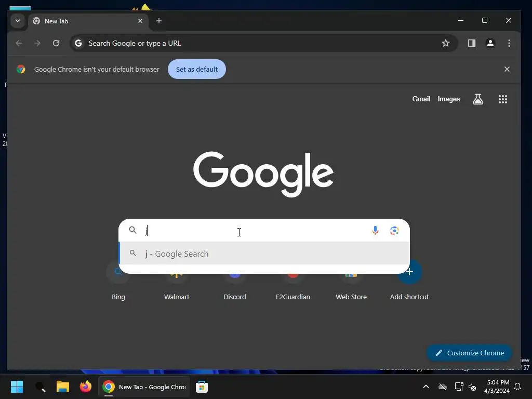The height and width of the screenshot is (399, 532).
Task: Close the New Tab tab
Action: pos(140,21)
